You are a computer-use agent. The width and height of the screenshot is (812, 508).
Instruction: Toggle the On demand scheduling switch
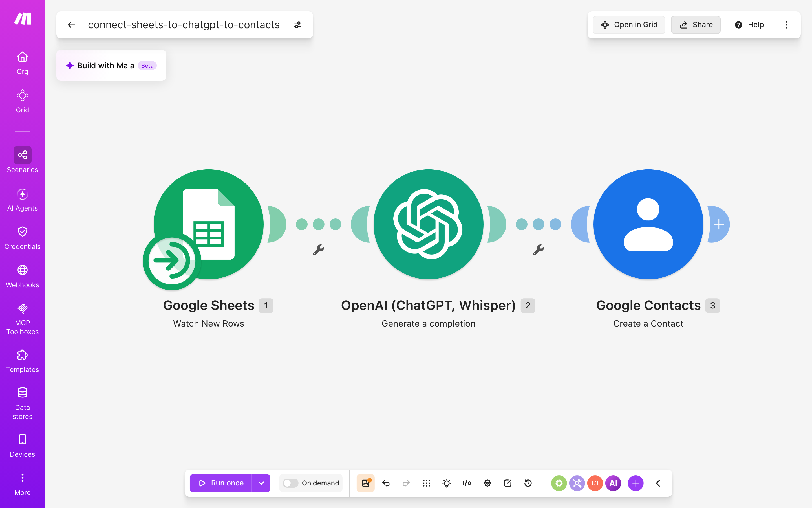pos(290,483)
